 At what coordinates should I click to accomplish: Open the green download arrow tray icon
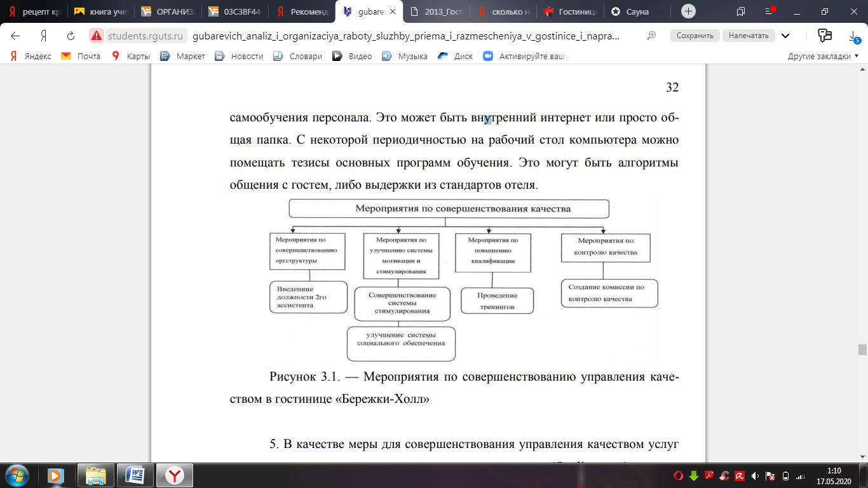[x=694, y=476]
